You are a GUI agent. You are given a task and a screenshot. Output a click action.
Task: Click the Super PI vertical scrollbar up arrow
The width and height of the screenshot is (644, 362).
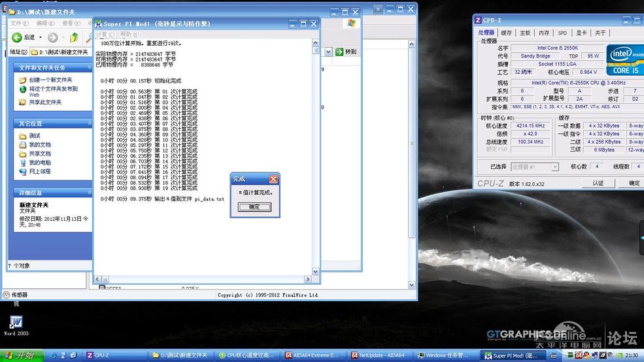(x=315, y=42)
